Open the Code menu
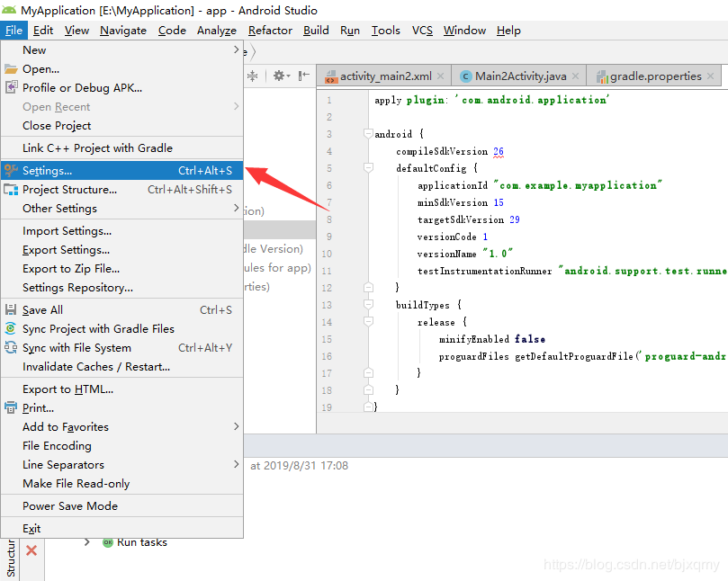The width and height of the screenshot is (728, 581). tap(172, 31)
